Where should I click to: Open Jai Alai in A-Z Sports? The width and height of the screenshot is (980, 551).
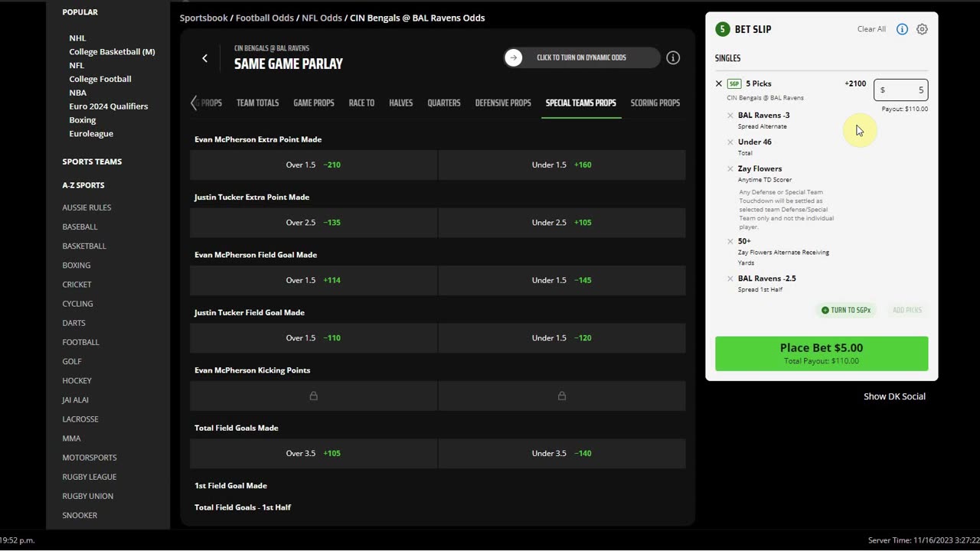pyautogui.click(x=75, y=400)
